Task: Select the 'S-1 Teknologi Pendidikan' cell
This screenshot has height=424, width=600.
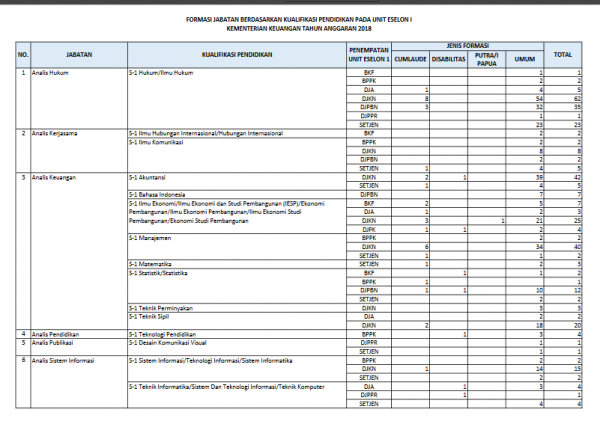Action: pos(237,334)
